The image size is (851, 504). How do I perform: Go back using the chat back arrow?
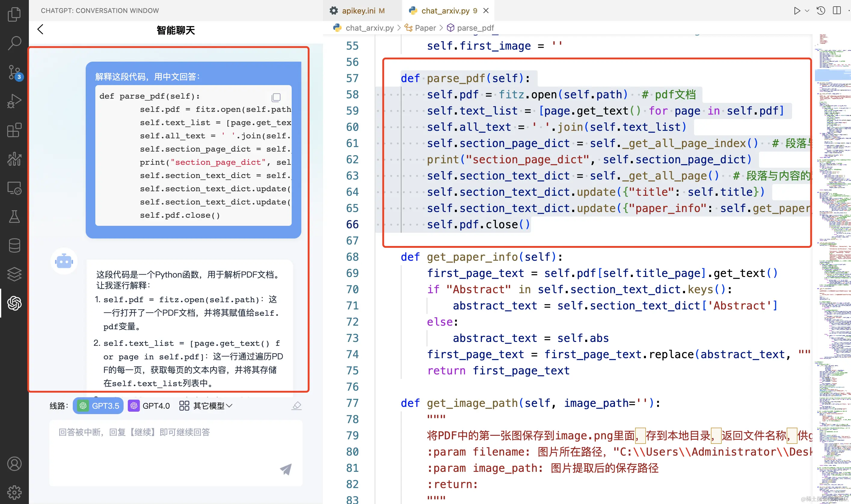point(40,29)
